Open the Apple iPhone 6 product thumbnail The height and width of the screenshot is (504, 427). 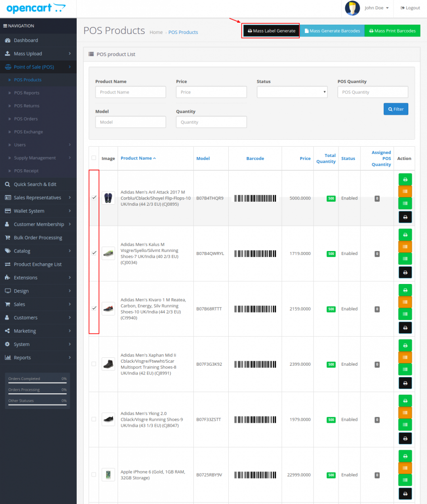pos(108,474)
